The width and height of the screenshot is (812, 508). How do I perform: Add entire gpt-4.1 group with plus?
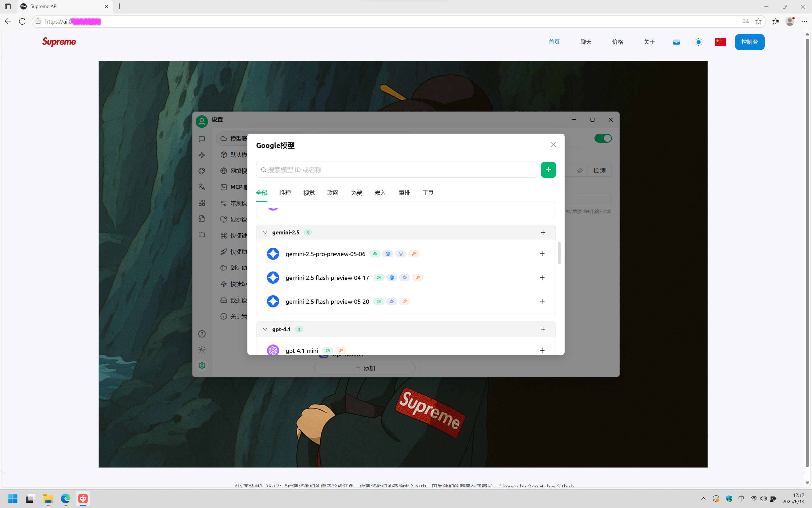click(543, 329)
